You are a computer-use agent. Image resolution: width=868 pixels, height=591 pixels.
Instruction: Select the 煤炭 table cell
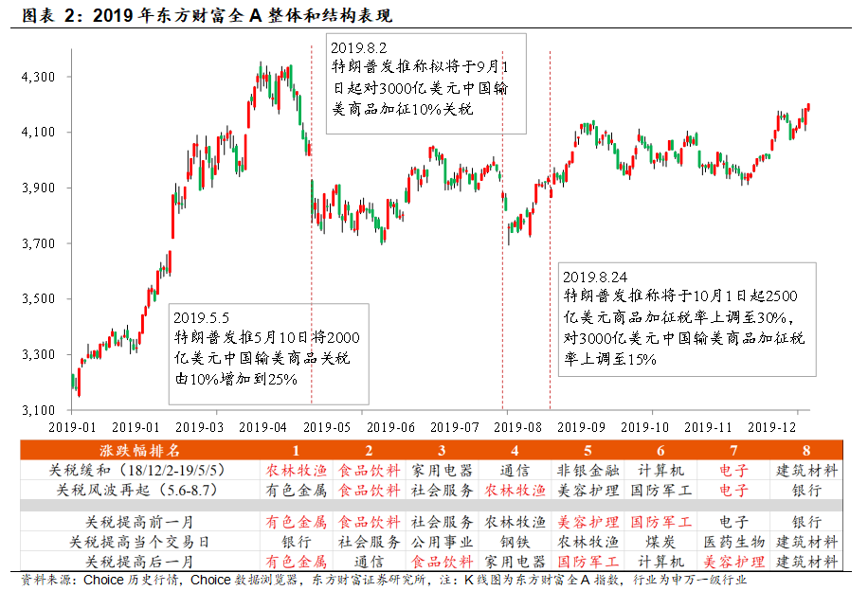pyautogui.click(x=661, y=542)
